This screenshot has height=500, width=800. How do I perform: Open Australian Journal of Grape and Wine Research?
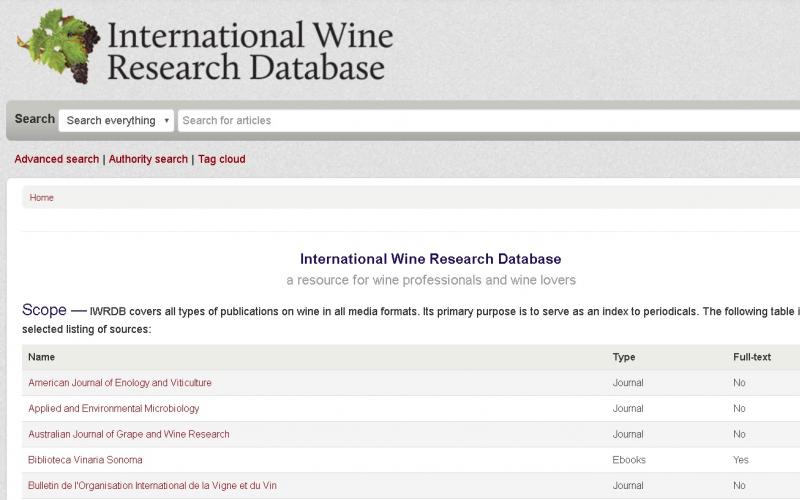129,434
